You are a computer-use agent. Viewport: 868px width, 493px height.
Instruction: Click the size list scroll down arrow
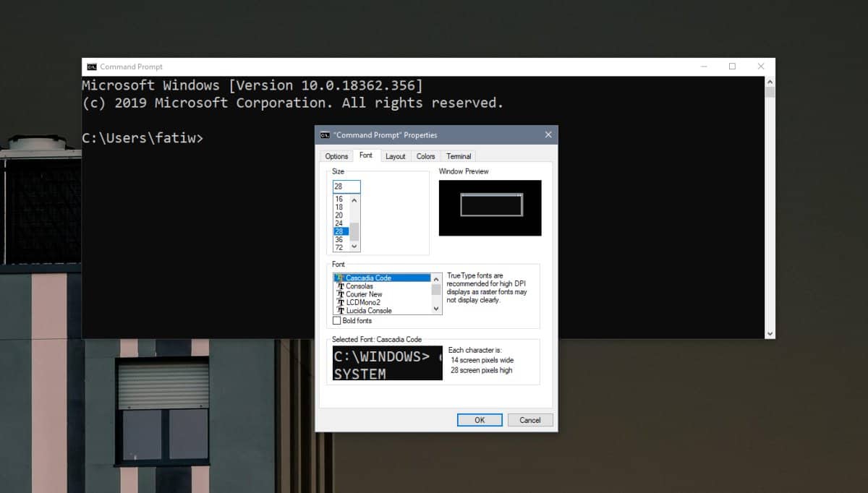coord(354,246)
